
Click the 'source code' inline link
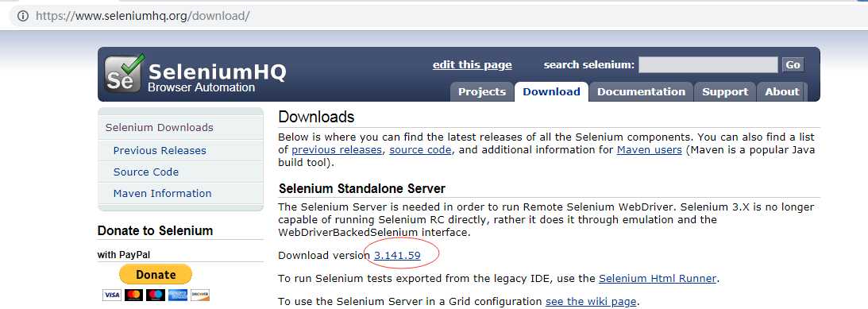tap(421, 150)
